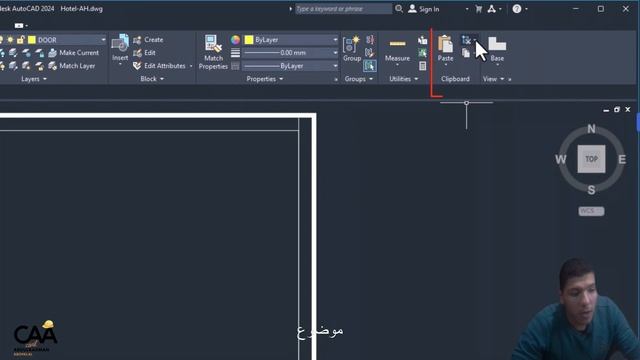
Task: Minimize the drawing viewport window
Action: coord(606,110)
